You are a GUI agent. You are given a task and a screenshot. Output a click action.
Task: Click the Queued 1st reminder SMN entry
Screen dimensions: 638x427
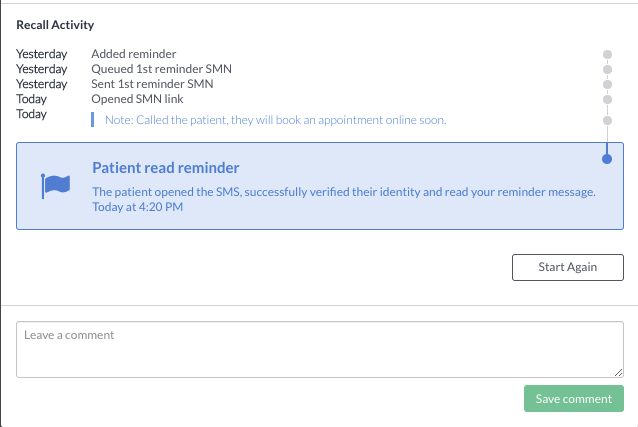161,69
